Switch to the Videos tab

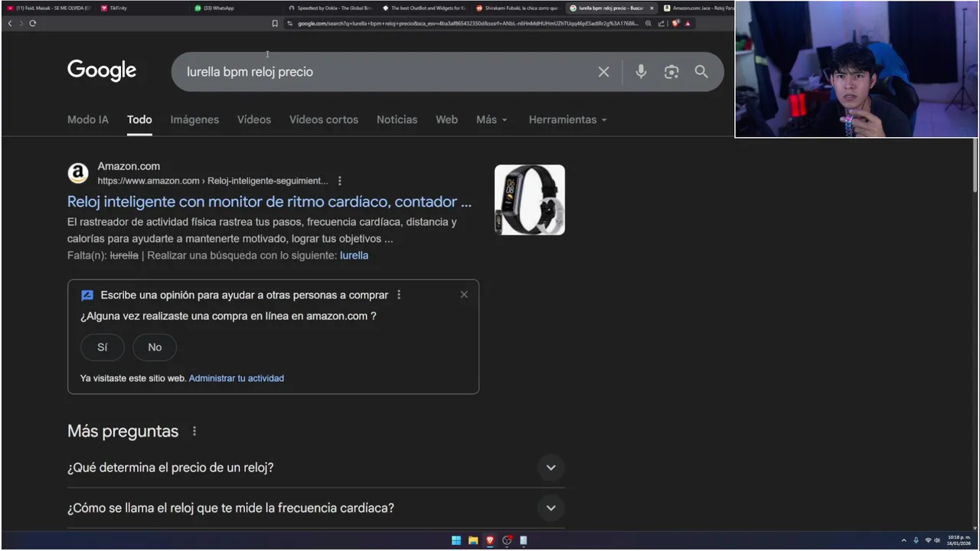pyautogui.click(x=254, y=119)
